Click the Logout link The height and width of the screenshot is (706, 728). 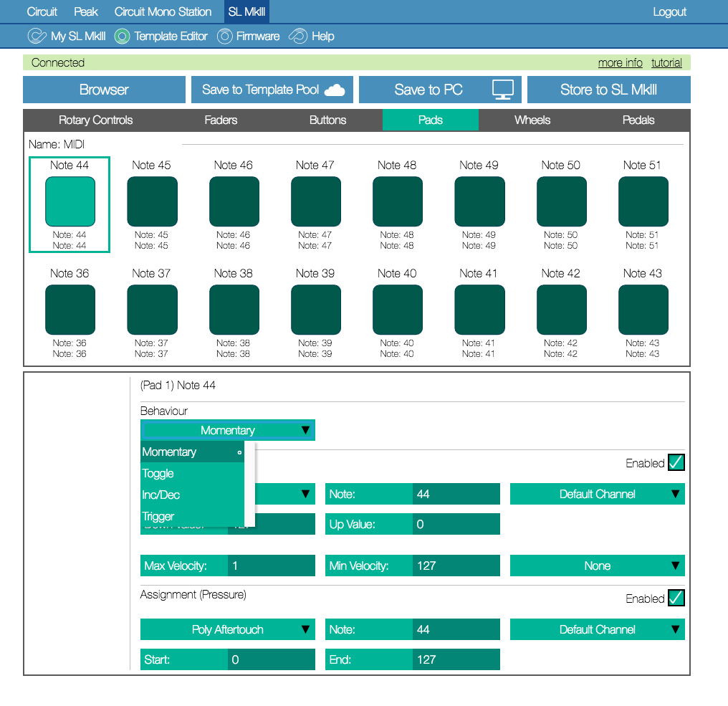(x=669, y=11)
